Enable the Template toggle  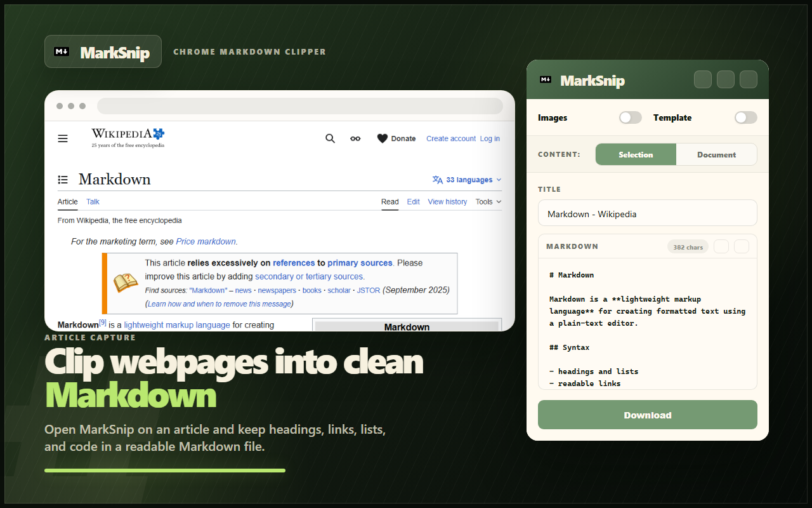[x=746, y=117]
